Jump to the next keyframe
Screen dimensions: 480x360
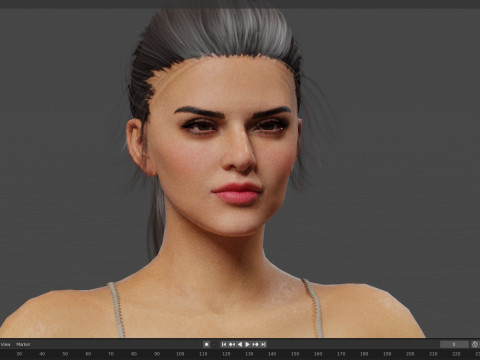point(256,344)
